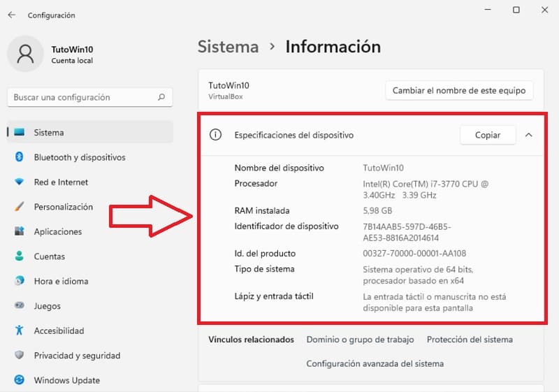Click the Personalización brush icon
Screen dimensions: 559x392
(20, 206)
